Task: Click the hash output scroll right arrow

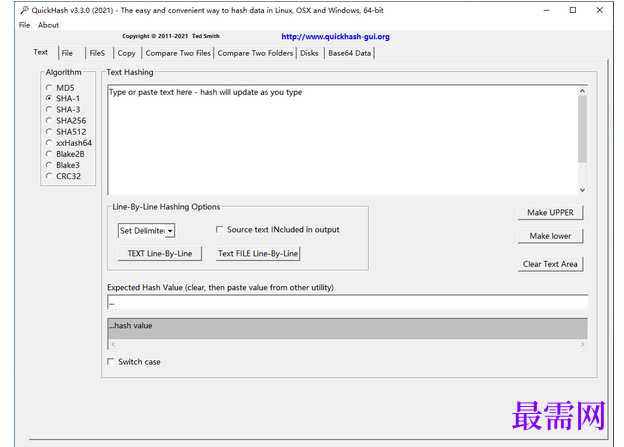Action: (583, 344)
